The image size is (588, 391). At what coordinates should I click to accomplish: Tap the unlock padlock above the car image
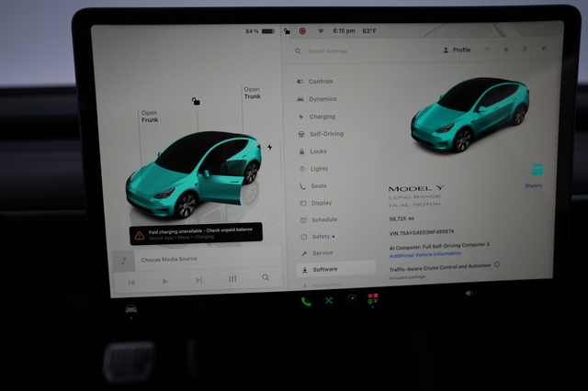(196, 101)
